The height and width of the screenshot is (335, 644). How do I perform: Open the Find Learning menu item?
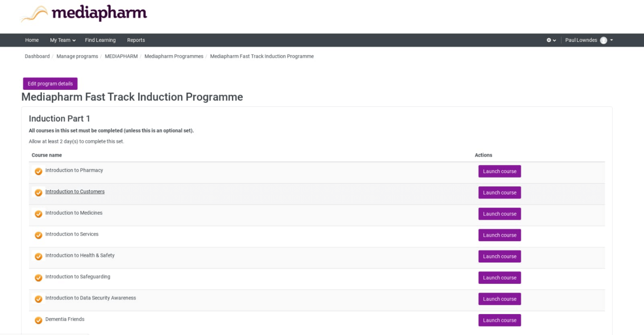pos(100,40)
